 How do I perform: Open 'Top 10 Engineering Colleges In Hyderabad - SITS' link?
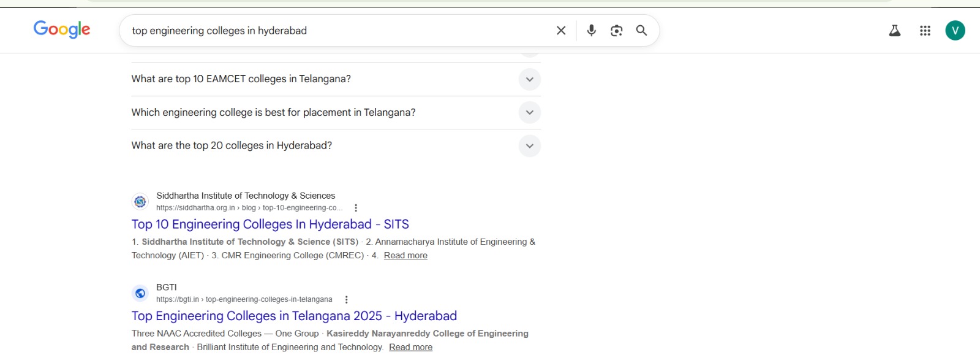(270, 224)
